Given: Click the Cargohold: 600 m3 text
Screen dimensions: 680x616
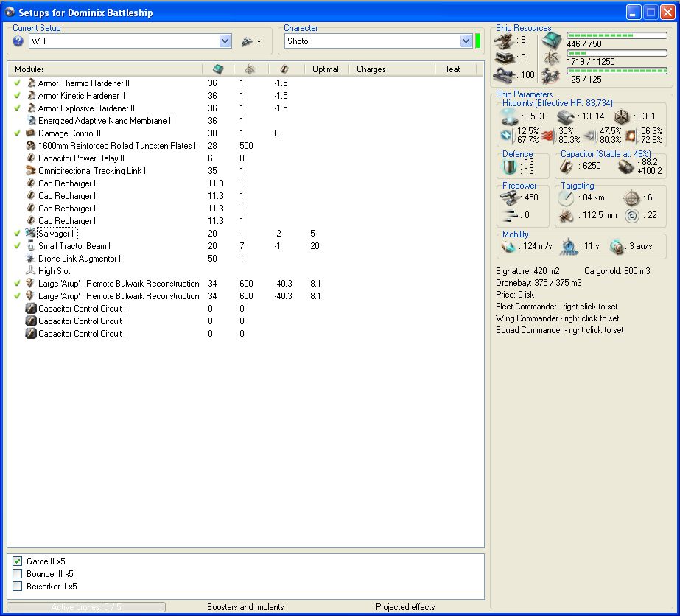Looking at the screenshot, I should coord(617,271).
